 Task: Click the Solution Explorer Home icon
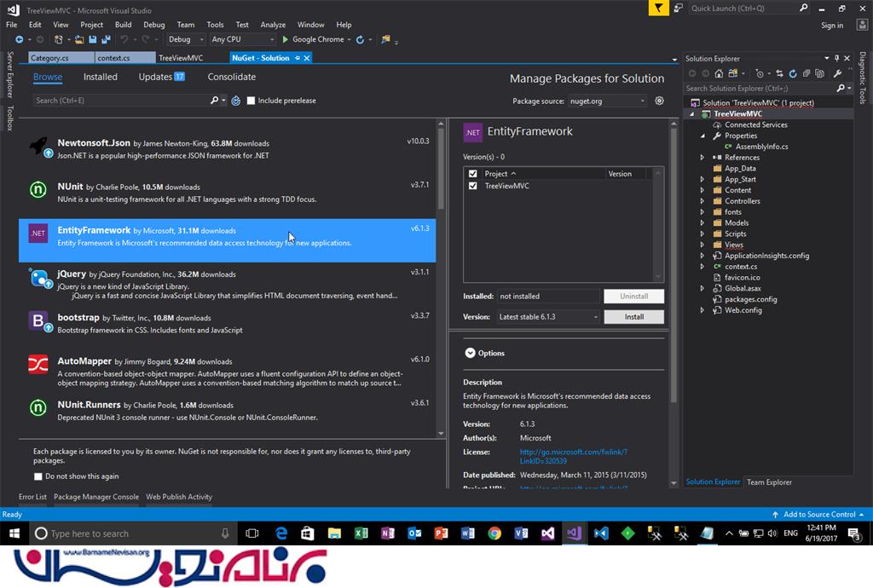click(719, 73)
